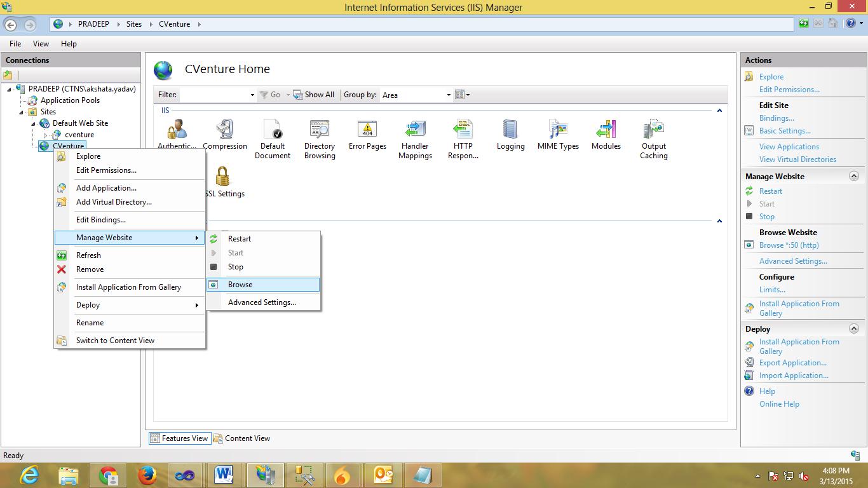Open Chrome from taskbar

[108, 475]
